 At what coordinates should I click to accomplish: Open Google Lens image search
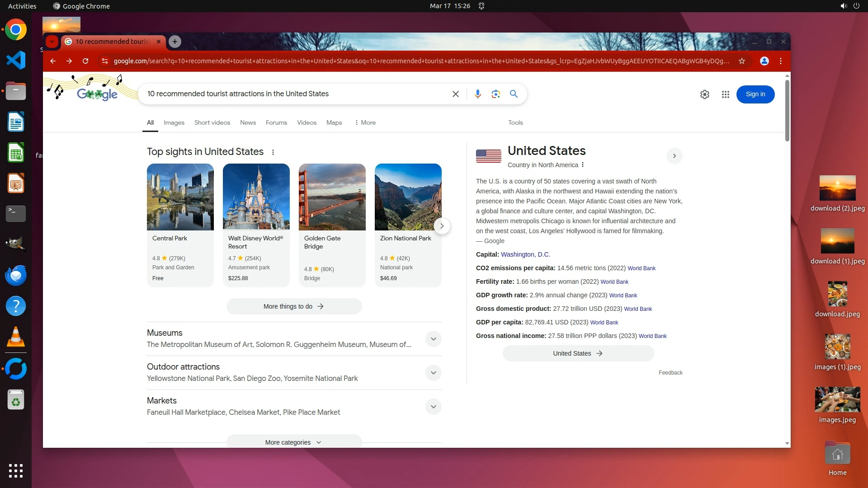(495, 94)
